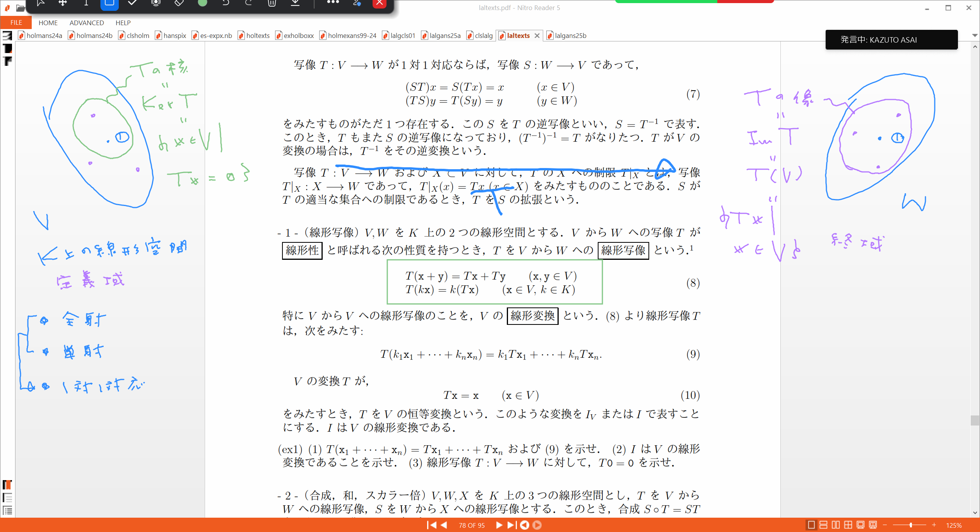Open the second sidebar panel icon

7,48
